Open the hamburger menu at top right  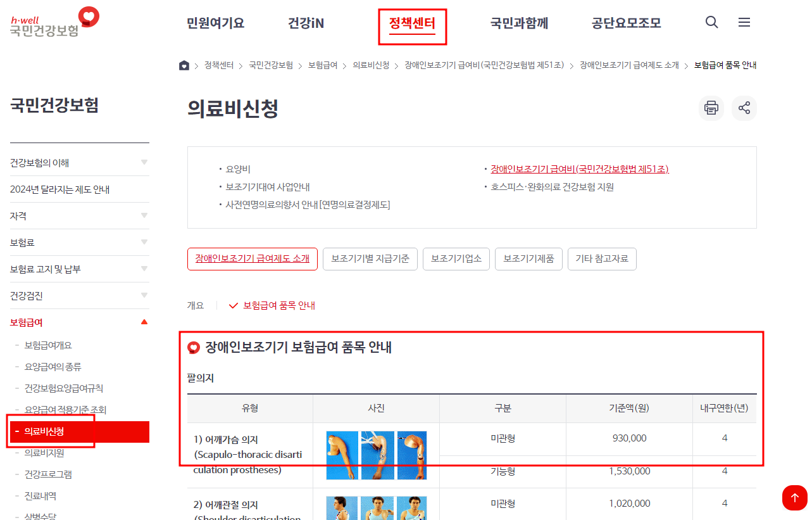744,22
